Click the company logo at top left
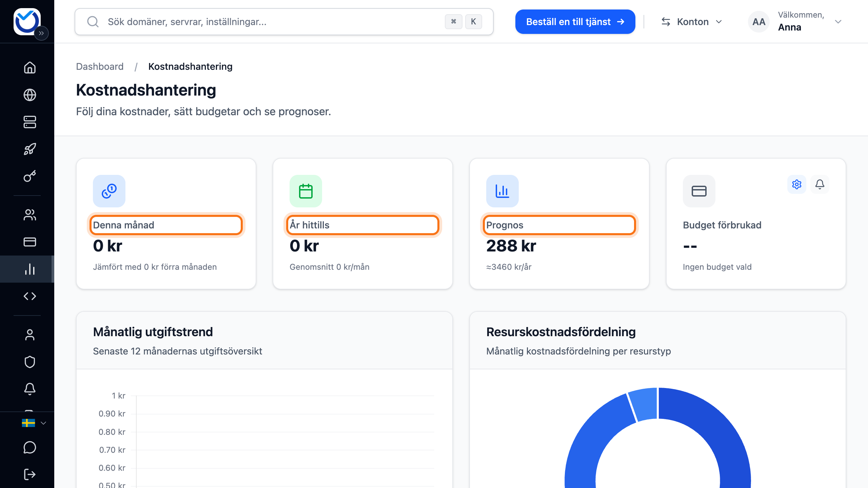This screenshot has width=868, height=488. point(27,22)
